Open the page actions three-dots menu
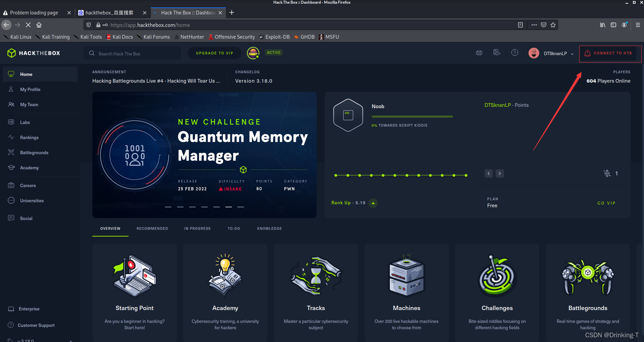 coord(534,25)
